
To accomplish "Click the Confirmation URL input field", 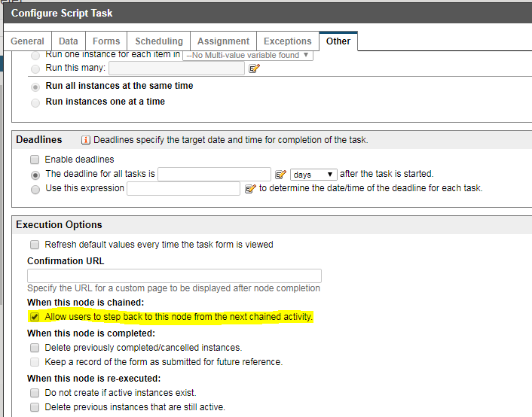I will click(x=174, y=276).
